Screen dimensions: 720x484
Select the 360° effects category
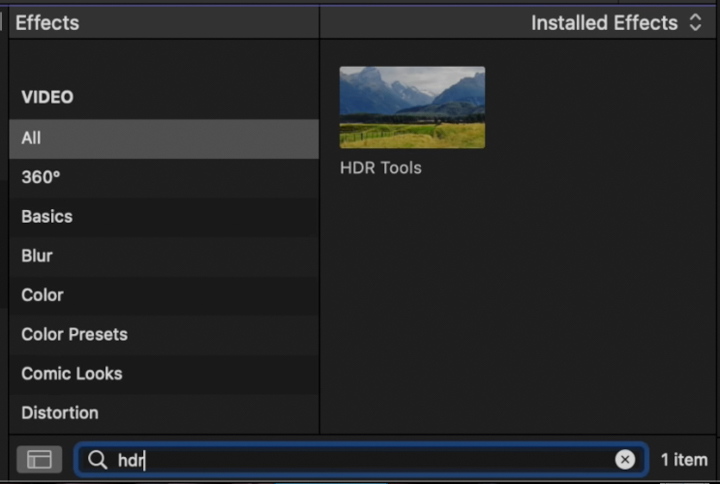point(164,177)
